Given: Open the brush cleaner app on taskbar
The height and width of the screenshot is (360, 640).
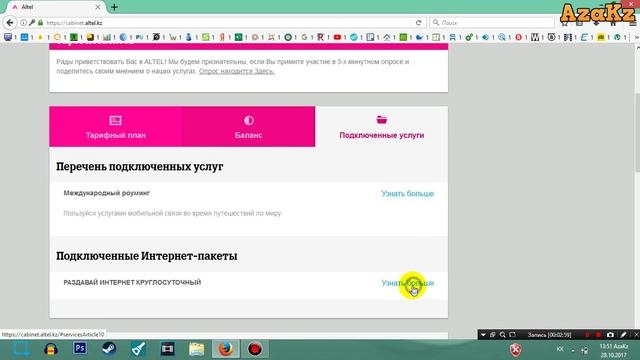Looking at the screenshot, I should tap(138, 349).
